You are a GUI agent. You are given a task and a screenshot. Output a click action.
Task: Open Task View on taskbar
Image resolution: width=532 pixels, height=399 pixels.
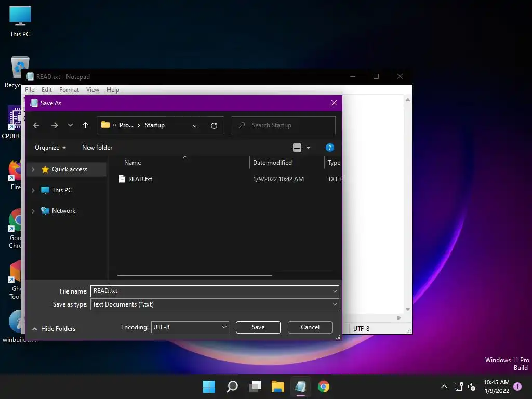(x=255, y=387)
